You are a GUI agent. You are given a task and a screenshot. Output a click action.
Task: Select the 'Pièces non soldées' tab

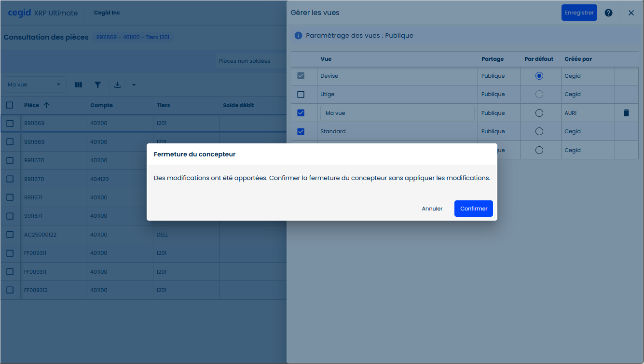(x=245, y=61)
